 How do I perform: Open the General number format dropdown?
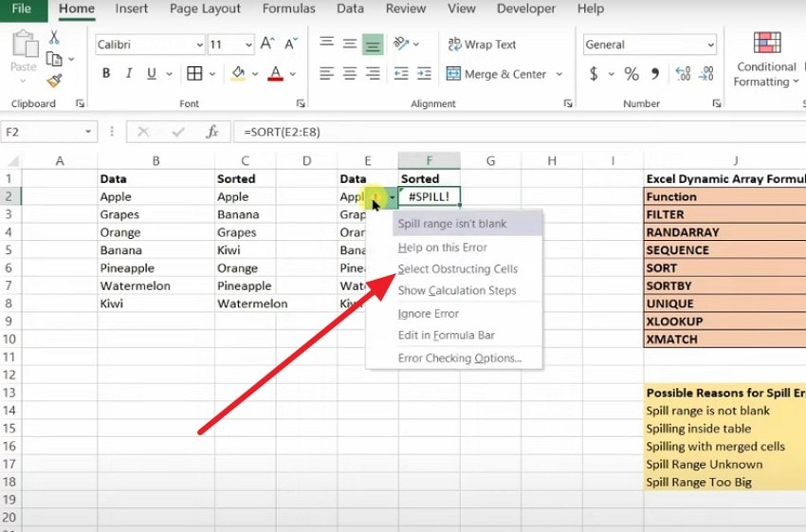tap(711, 46)
